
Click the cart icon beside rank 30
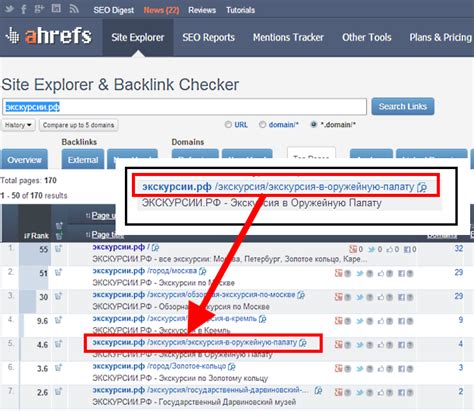coord(59,296)
